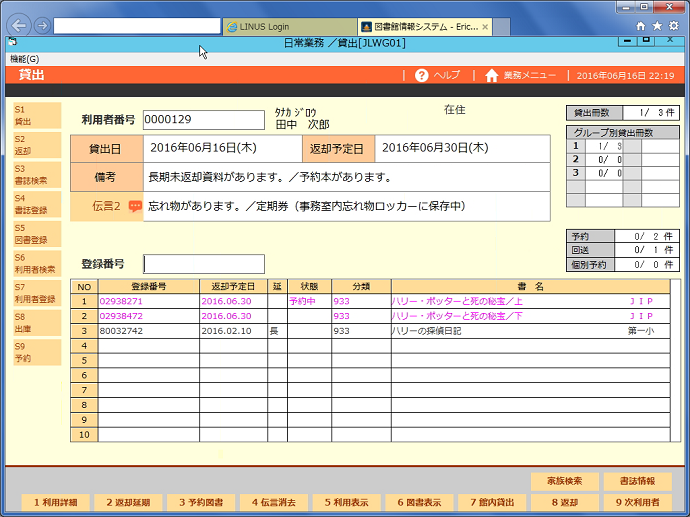Screen dimensions: 690x517
Task: Click the ヘルプ link in the header
Action: tap(447, 75)
